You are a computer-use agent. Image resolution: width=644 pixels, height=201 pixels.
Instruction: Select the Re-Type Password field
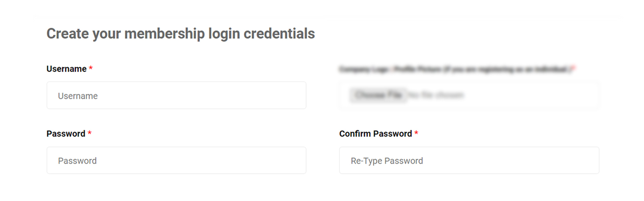[x=469, y=160]
